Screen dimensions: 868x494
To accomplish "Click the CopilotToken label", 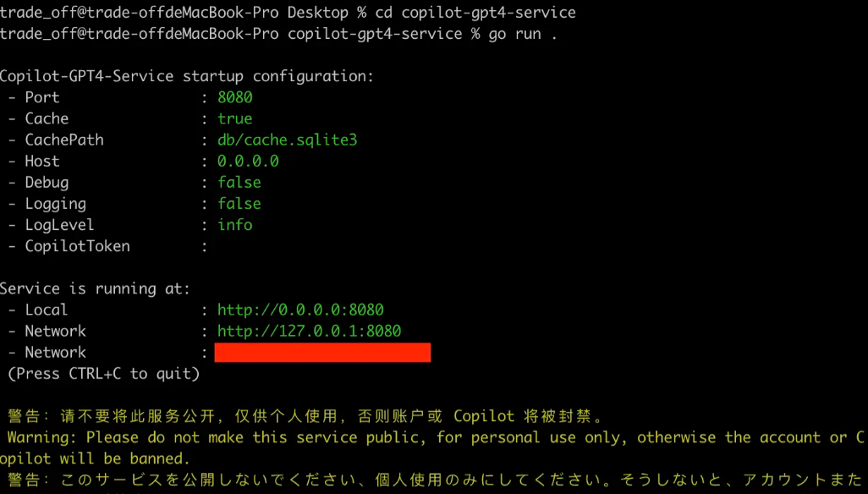I will click(x=78, y=246).
